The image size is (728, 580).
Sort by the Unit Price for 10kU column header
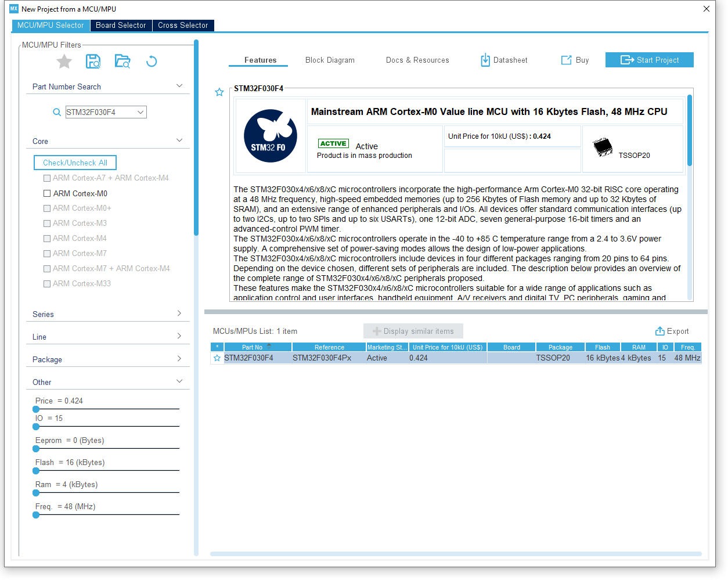[x=448, y=347]
